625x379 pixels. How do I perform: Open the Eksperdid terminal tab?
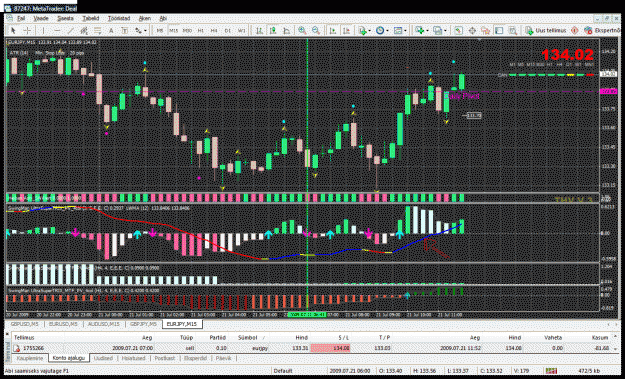tap(195, 358)
